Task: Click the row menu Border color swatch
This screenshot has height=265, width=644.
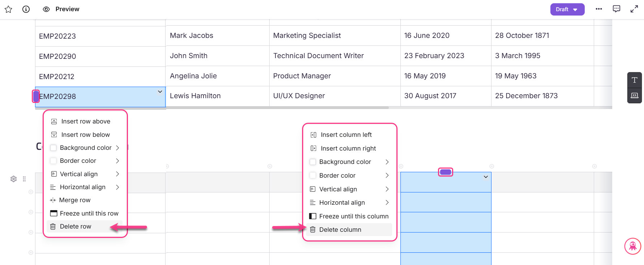Action: click(x=53, y=161)
